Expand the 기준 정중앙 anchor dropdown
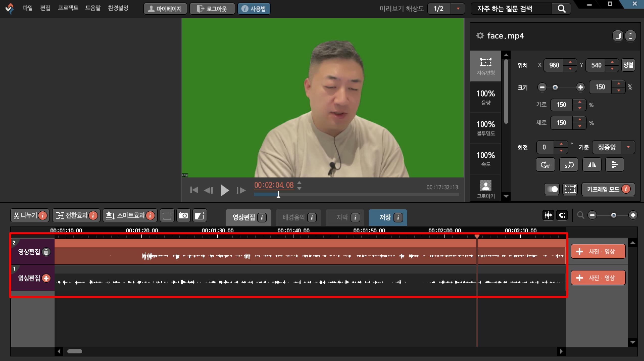644x361 pixels. click(x=628, y=147)
